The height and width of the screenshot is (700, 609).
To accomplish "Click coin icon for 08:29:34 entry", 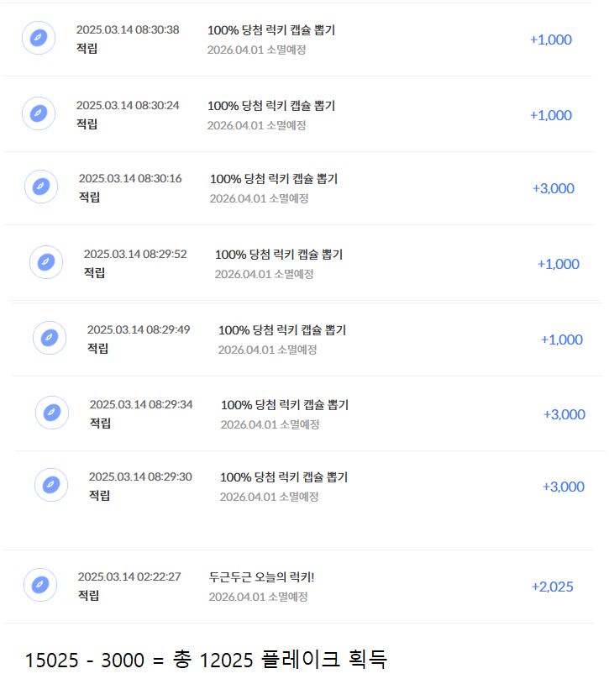I will coord(52,413).
